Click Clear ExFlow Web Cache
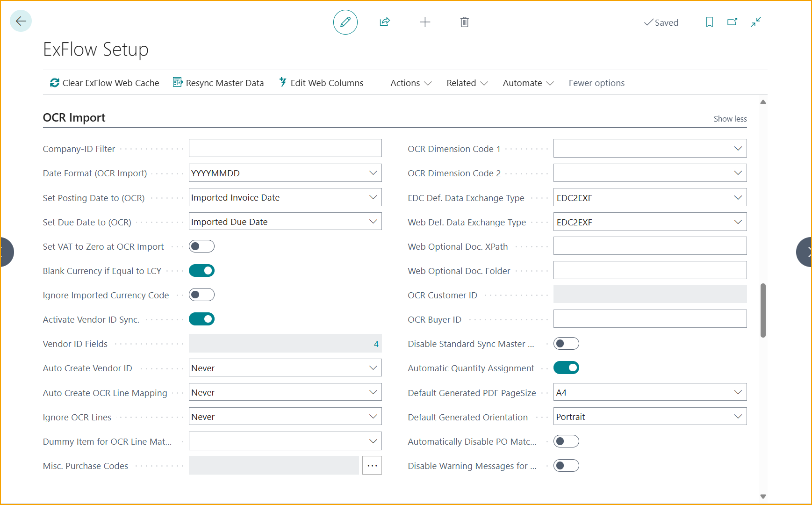 point(105,83)
